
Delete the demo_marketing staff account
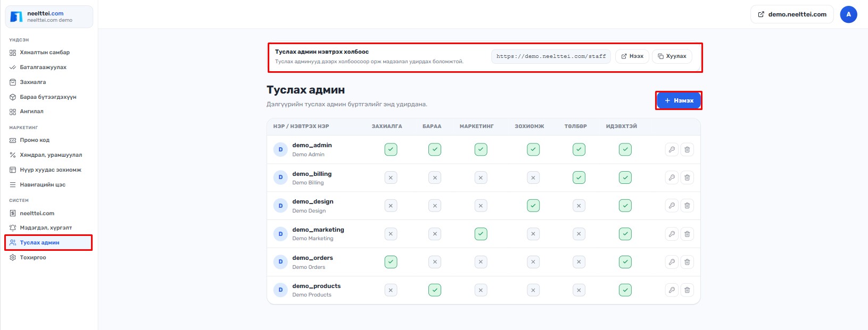[x=687, y=234]
